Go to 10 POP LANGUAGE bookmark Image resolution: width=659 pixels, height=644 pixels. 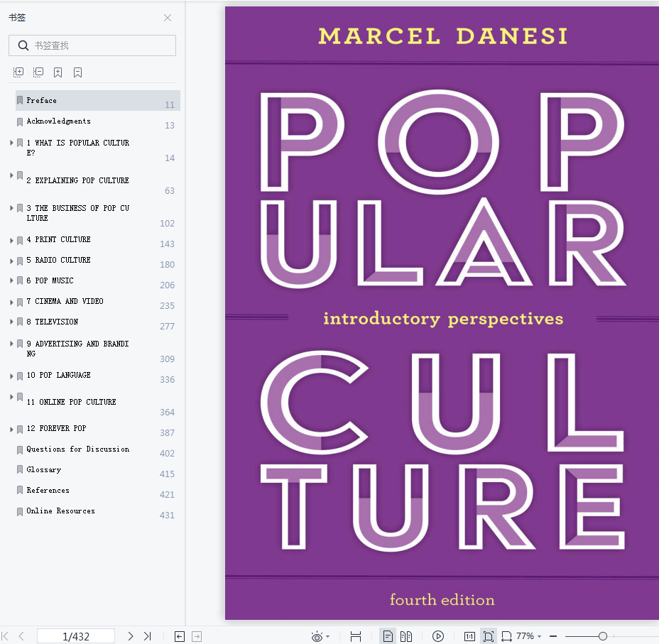[x=58, y=375]
